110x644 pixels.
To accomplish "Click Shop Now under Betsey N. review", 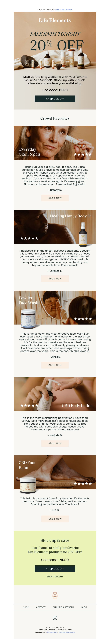I will tap(55, 198).
